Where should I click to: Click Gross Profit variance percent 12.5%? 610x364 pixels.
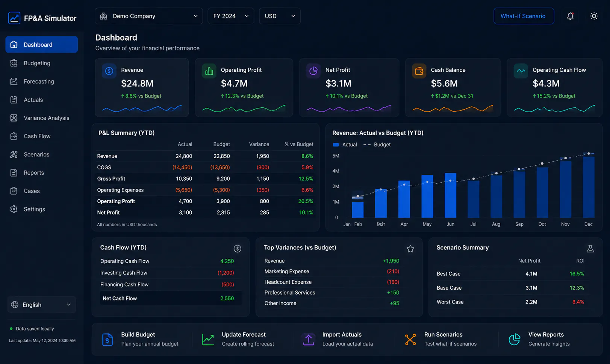[x=306, y=179]
